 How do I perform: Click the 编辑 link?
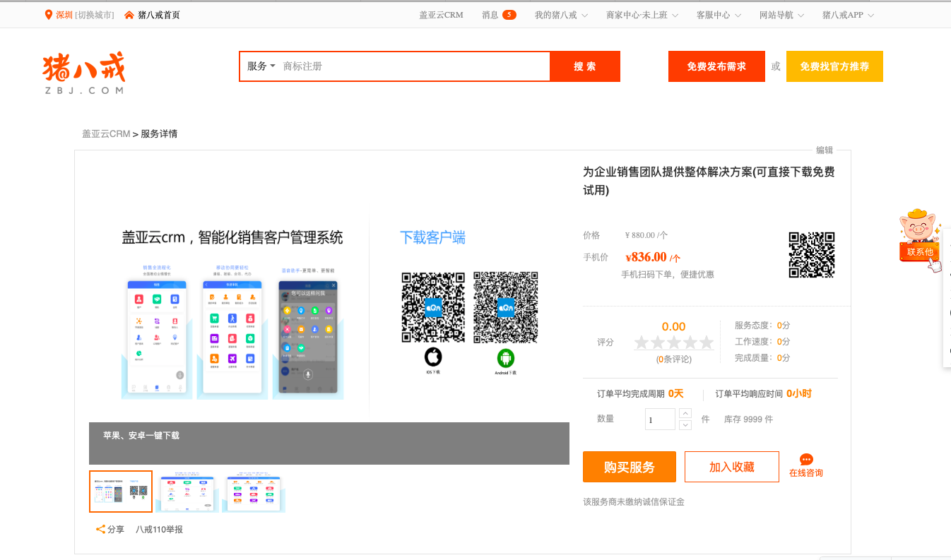(825, 150)
